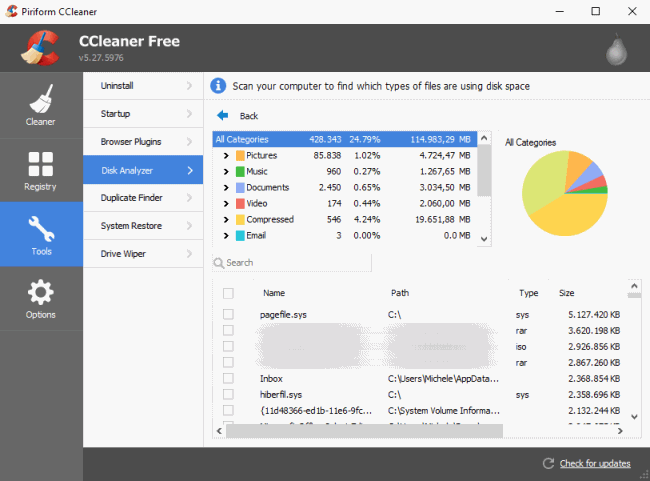Click the All Categories pie chart

click(565, 193)
